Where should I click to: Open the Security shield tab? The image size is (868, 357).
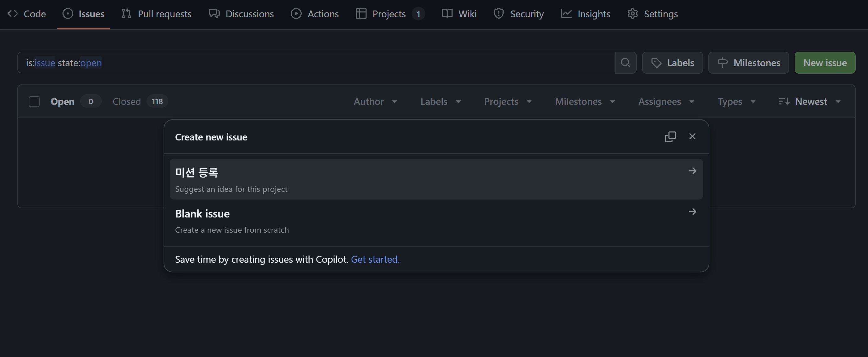518,14
